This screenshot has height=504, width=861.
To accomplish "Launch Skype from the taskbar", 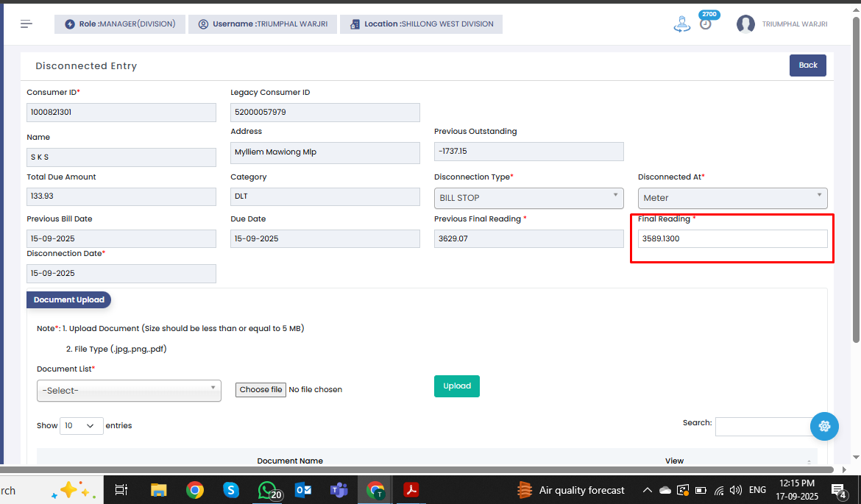I will click(231, 490).
